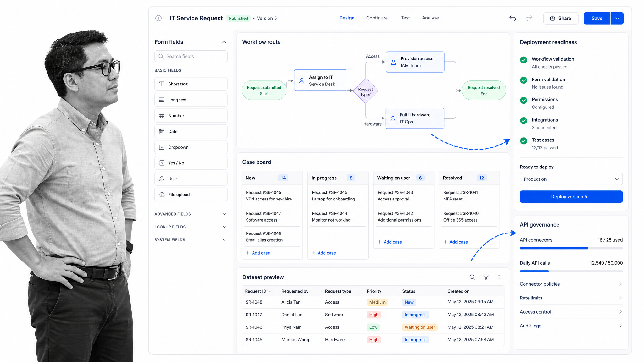This screenshot has width=644, height=362.
Task: Click the undo arrow icon
Action: click(513, 18)
